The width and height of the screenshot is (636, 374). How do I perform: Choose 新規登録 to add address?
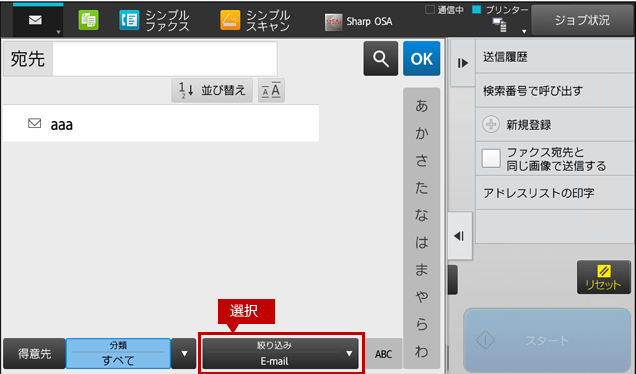[x=554, y=125]
